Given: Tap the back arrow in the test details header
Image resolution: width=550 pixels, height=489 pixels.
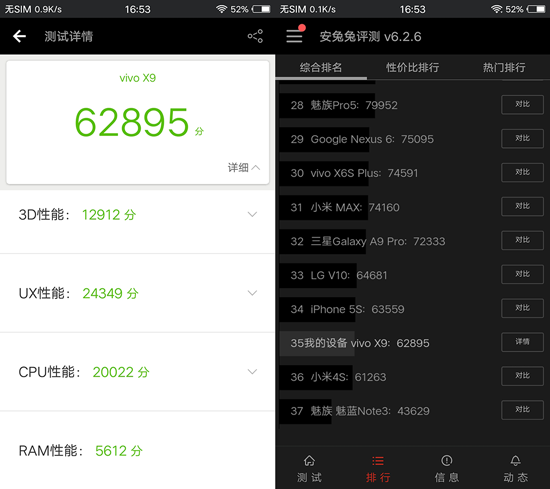Looking at the screenshot, I should point(19,36).
